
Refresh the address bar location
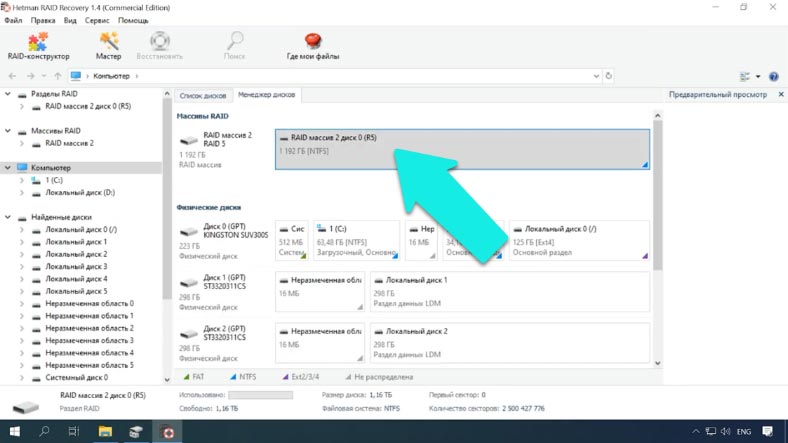(609, 76)
